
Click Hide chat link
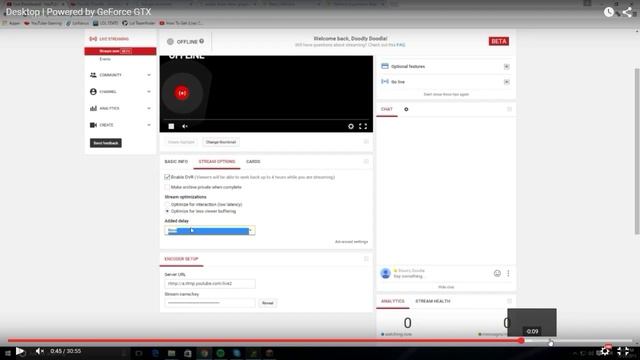[446, 287]
